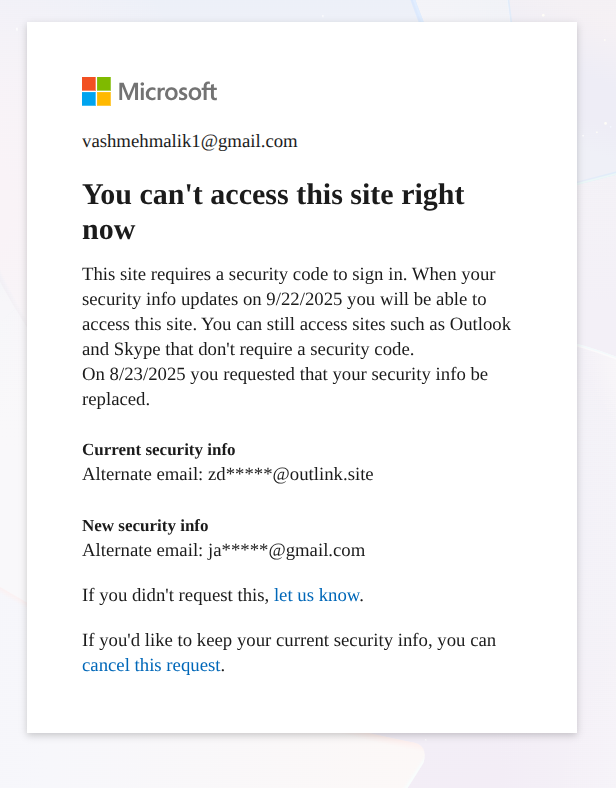Image resolution: width=616 pixels, height=788 pixels.
Task: Click the gray Microsoft wordmark text
Action: pyautogui.click(x=168, y=92)
